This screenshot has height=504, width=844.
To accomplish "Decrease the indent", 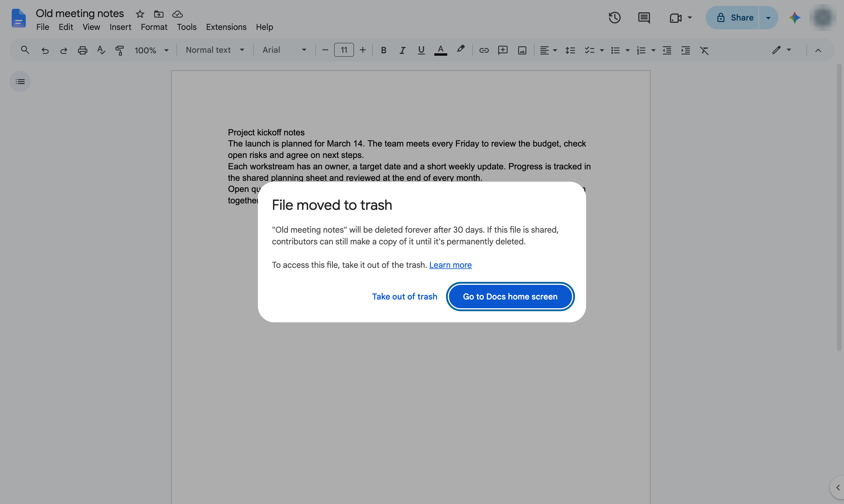I will tap(667, 50).
